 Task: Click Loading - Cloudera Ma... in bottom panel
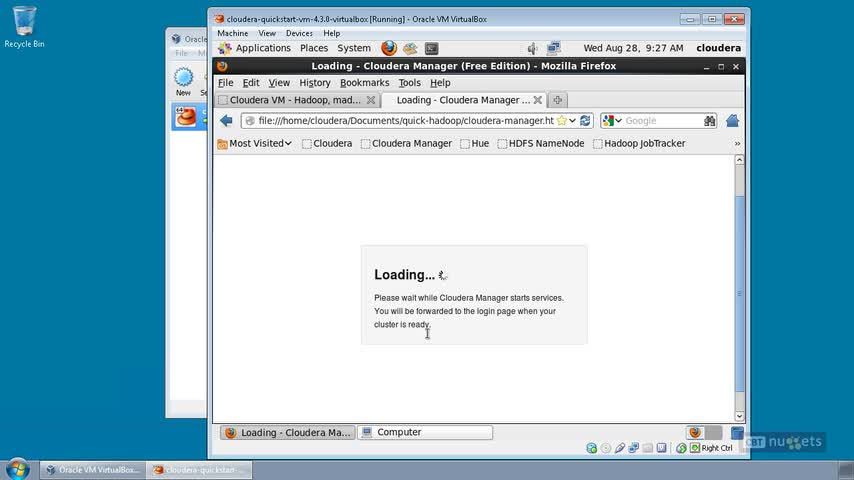pos(288,433)
